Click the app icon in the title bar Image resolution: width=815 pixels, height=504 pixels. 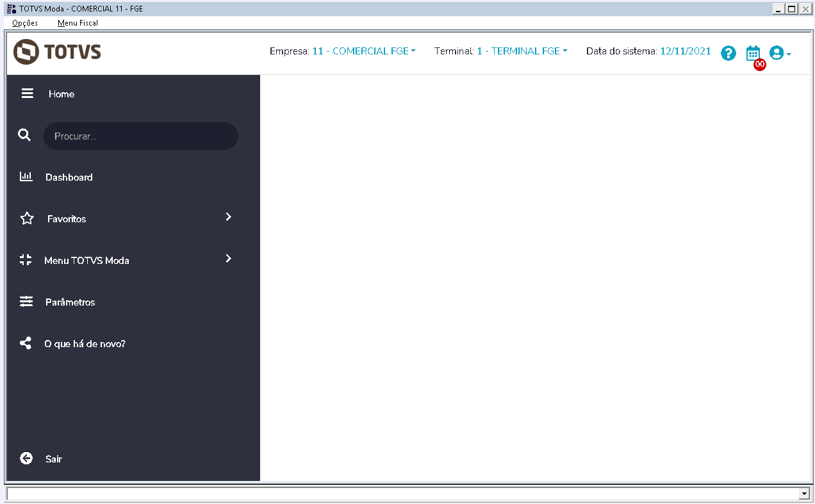(12, 9)
